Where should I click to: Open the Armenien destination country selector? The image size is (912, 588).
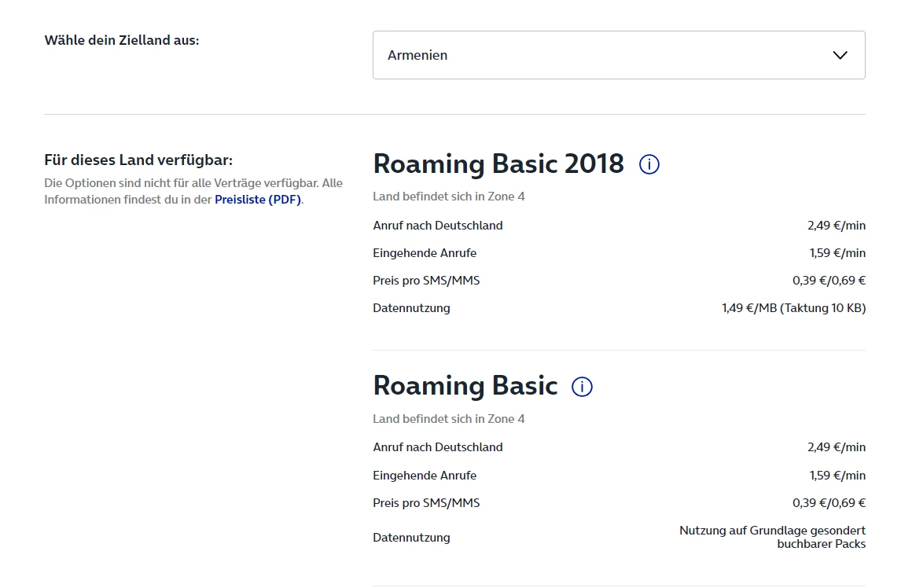click(x=618, y=55)
